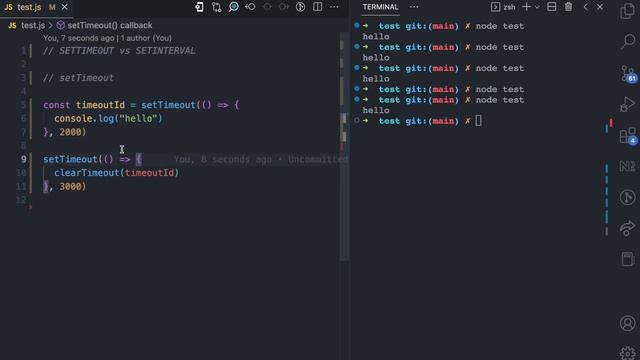Open the N2 extension icon in activity bar
Viewport: 640px width, 360px height.
click(627, 166)
